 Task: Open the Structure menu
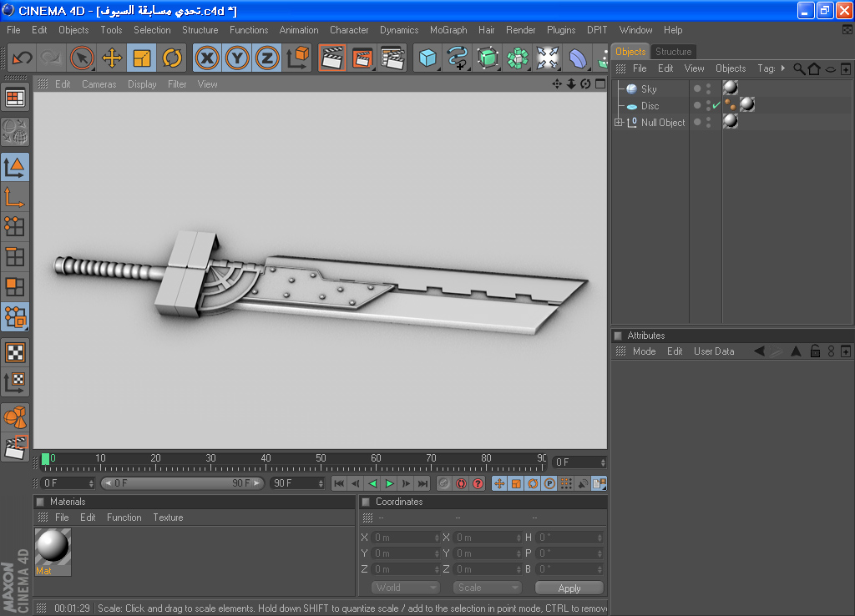[x=200, y=30]
